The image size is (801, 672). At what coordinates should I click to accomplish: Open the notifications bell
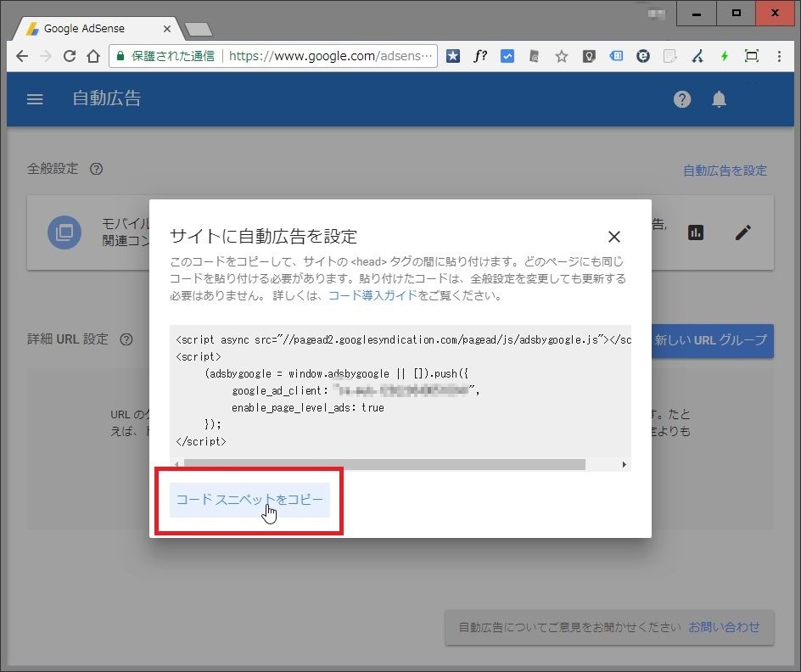(x=719, y=99)
